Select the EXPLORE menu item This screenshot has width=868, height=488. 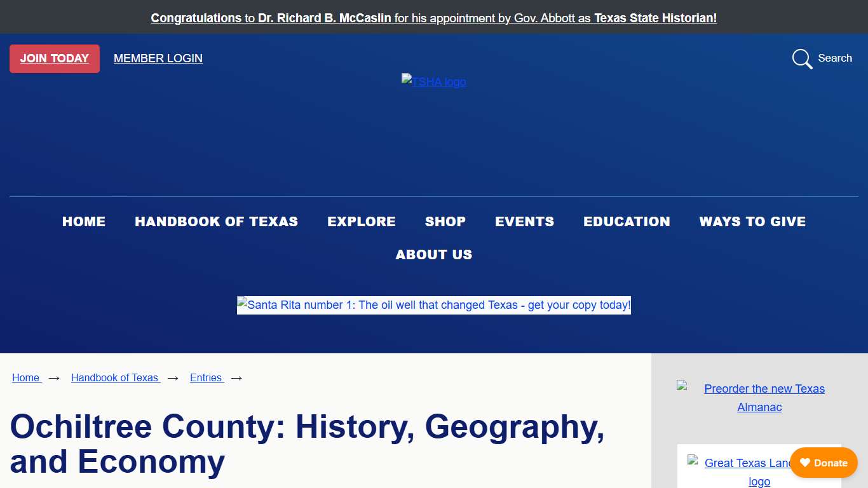click(362, 222)
